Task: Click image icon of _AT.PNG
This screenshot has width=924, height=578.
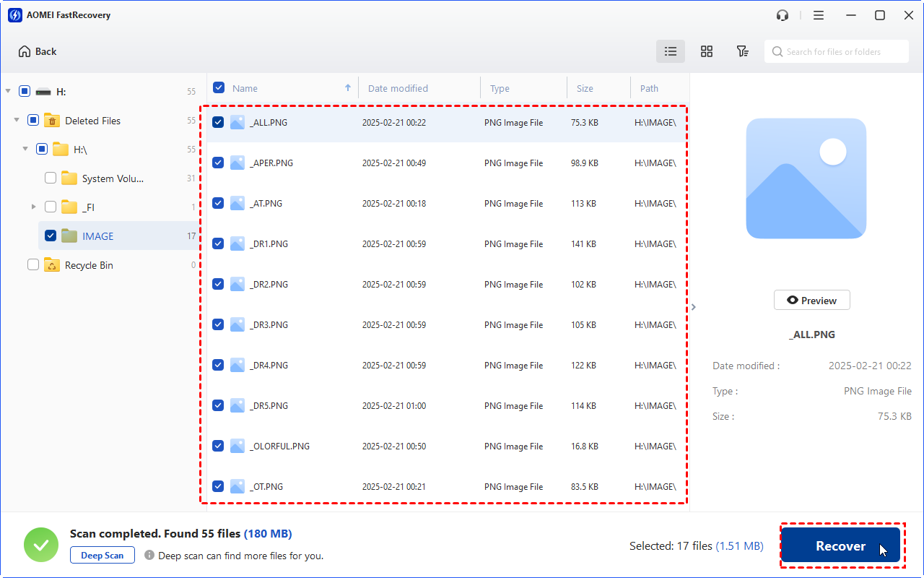Action: click(x=237, y=204)
